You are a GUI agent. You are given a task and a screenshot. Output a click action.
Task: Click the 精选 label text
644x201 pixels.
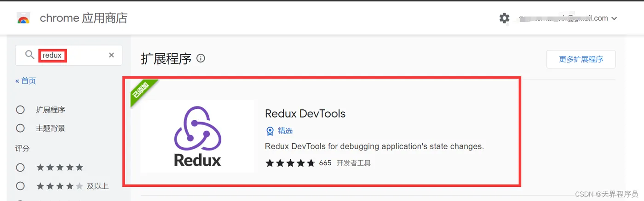285,131
